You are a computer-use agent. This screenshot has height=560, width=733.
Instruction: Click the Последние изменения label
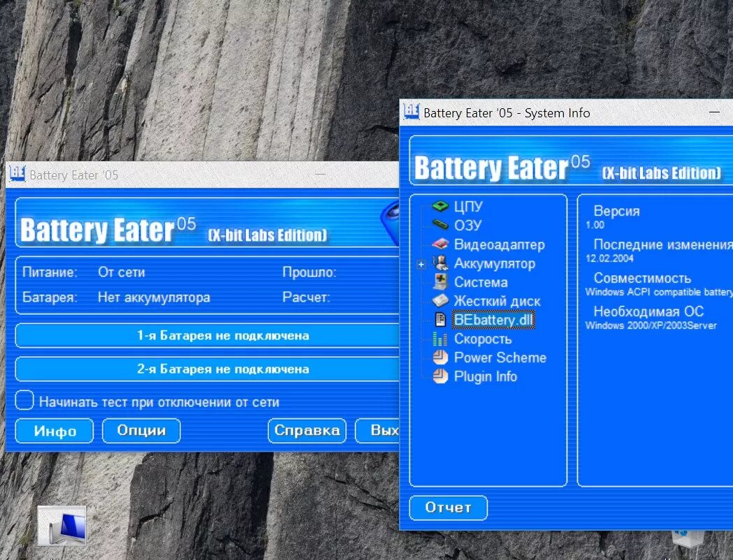pyautogui.click(x=663, y=244)
